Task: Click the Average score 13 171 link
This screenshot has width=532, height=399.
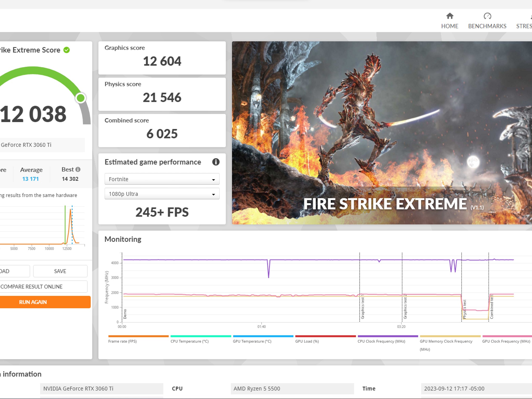Action: click(x=31, y=179)
